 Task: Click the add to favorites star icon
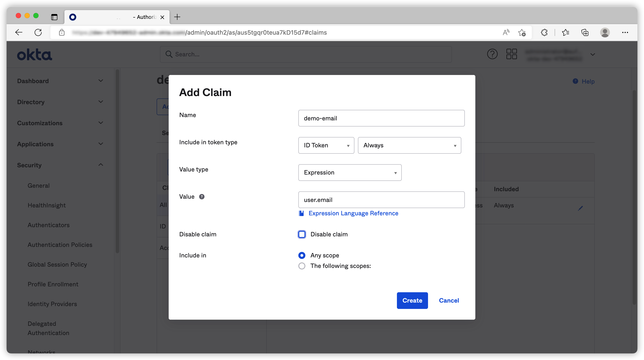(522, 32)
